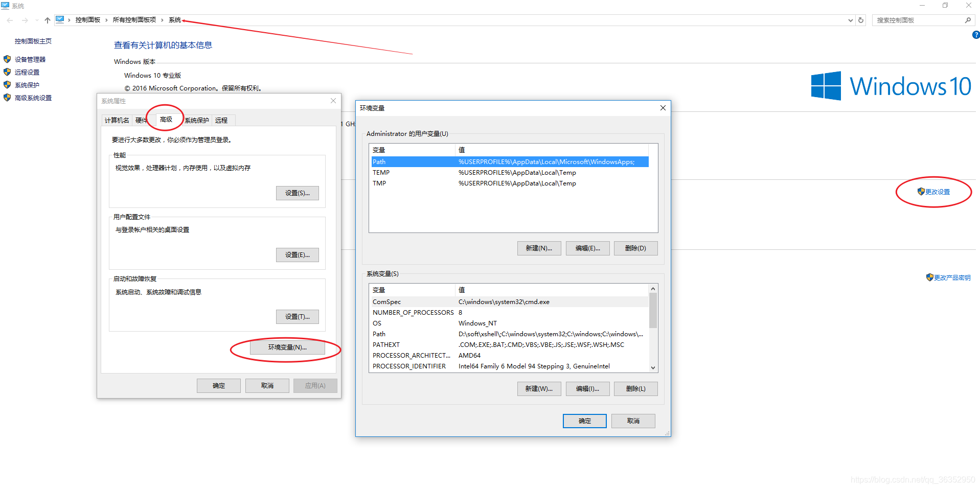Select TEMP row in user variables
Image resolution: width=980 pixels, height=489 pixels.
[x=510, y=173]
